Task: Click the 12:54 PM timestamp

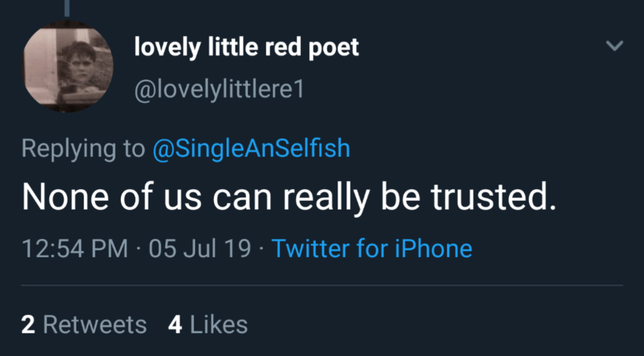Action: pyautogui.click(x=74, y=248)
